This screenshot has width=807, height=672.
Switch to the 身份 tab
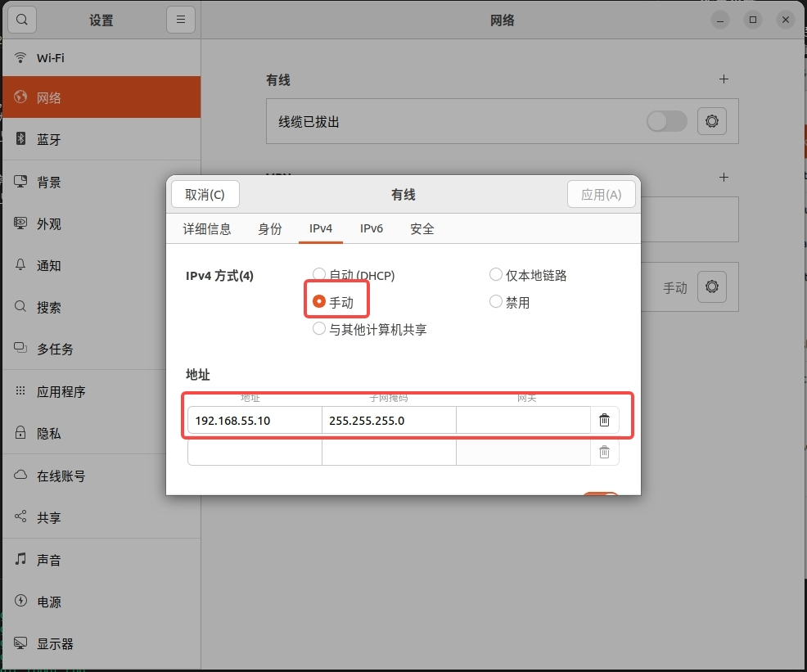point(270,229)
